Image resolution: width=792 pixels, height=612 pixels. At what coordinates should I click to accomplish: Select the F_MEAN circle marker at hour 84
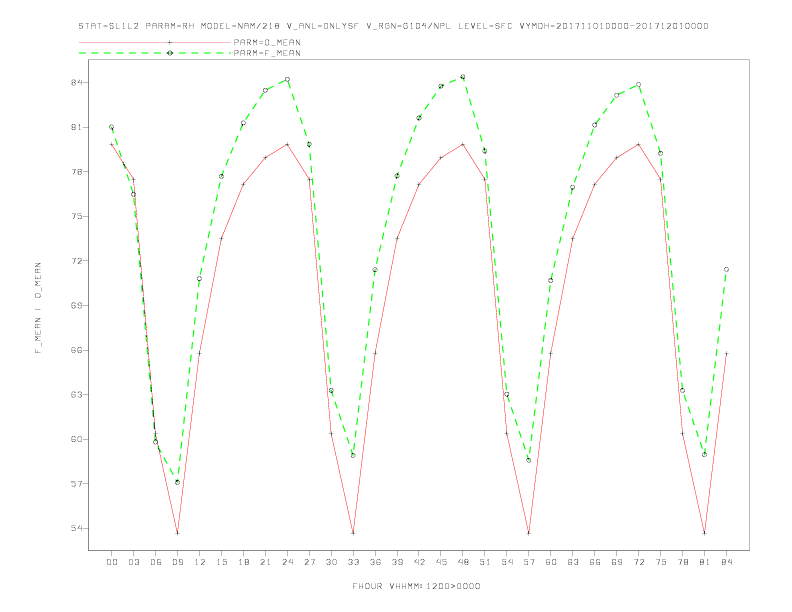726,269
